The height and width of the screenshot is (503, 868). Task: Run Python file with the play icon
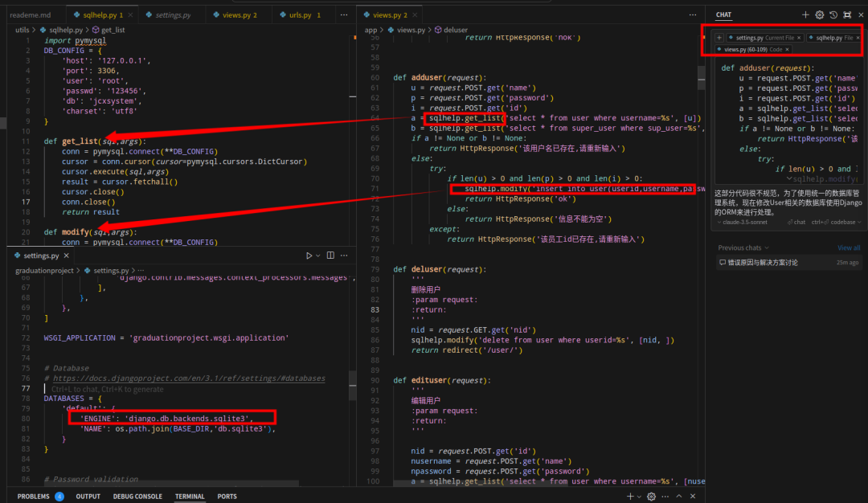coord(309,256)
